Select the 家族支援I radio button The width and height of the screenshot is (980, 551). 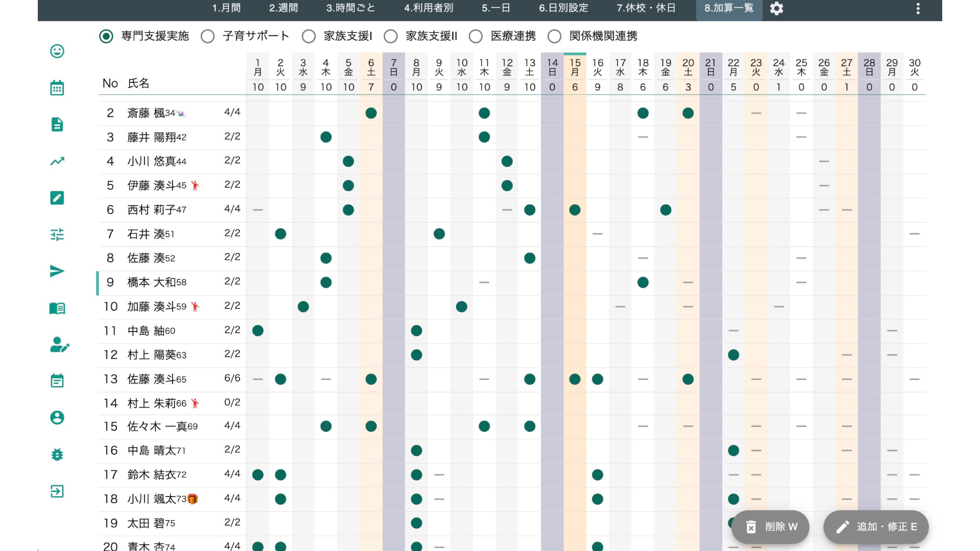[x=308, y=36]
